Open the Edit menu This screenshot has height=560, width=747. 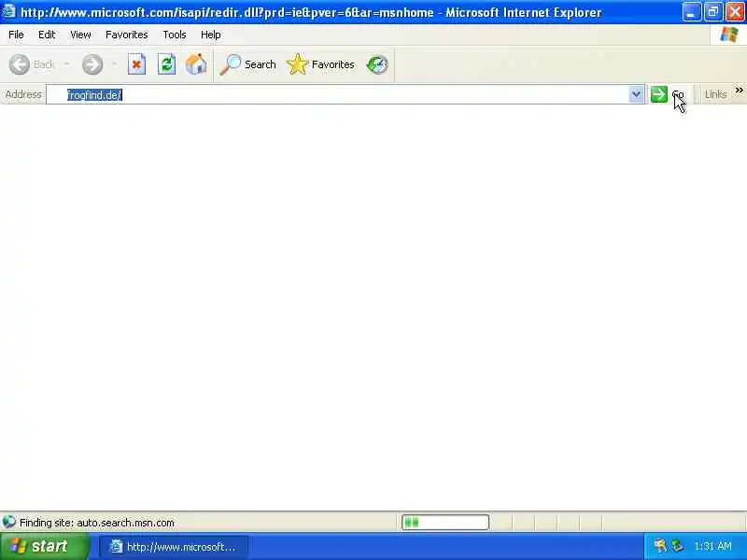[47, 35]
